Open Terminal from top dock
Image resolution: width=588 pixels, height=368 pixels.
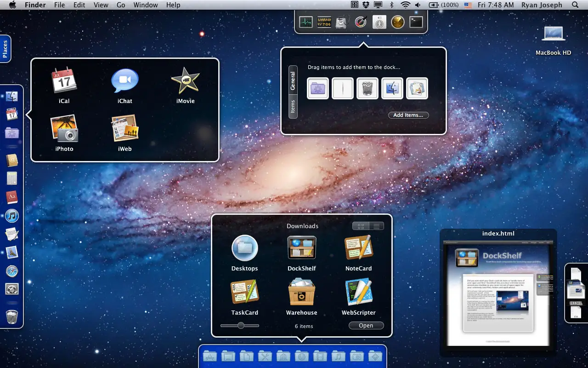(416, 22)
